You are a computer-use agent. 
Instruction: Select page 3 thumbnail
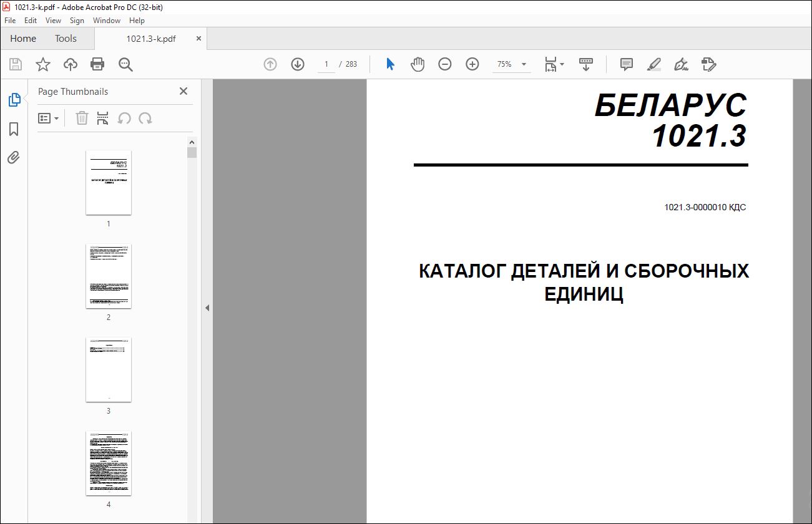coord(109,369)
